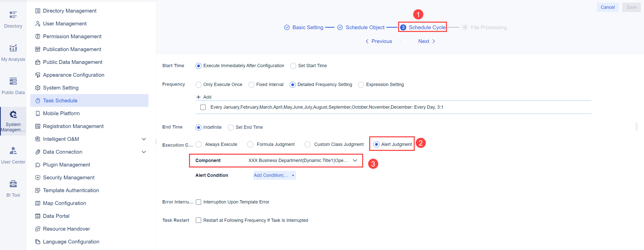Select Set End Time radio option
This screenshot has width=644, height=250.
coord(231,128)
